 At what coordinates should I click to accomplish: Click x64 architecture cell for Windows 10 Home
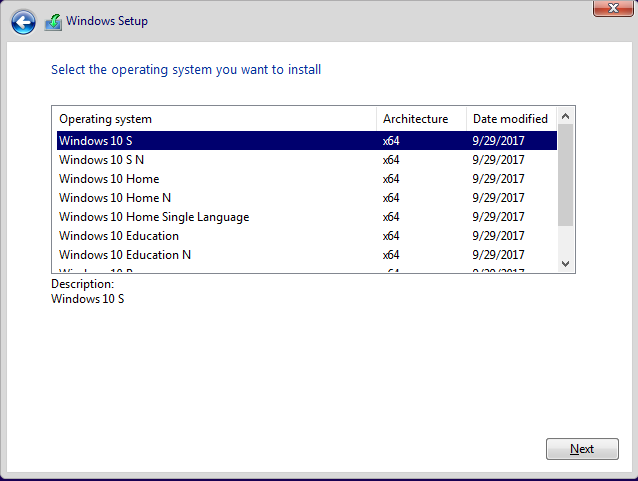[391, 179]
